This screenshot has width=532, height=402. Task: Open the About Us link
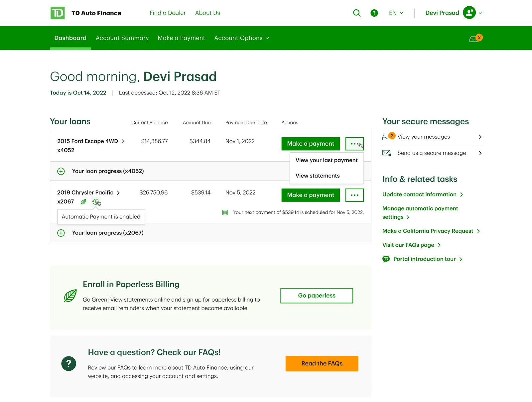(x=207, y=13)
